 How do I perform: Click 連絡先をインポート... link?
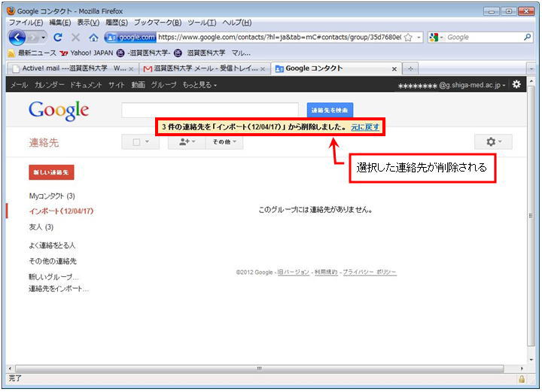coord(59,289)
